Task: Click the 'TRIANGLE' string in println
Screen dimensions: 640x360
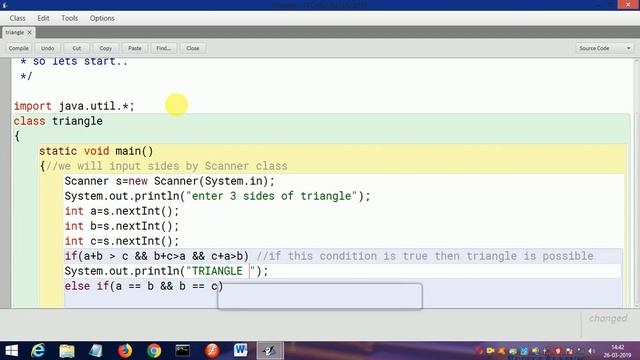Action: (217, 271)
